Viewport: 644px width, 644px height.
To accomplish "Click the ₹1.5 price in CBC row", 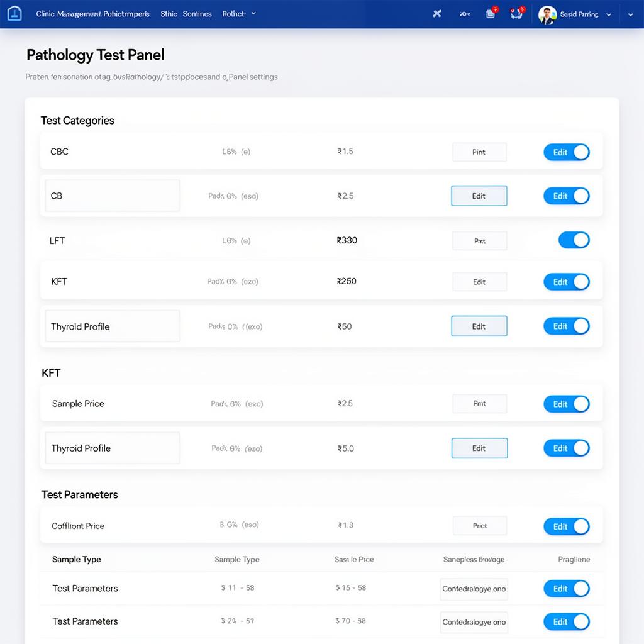I will [345, 152].
